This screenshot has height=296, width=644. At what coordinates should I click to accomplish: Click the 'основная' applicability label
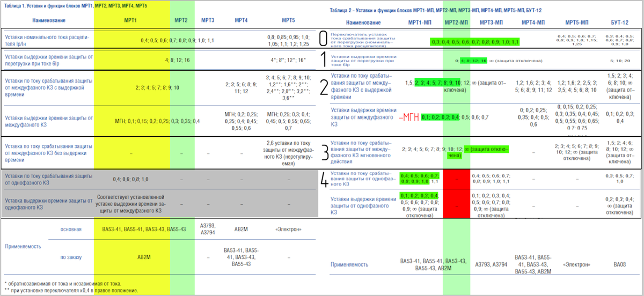71,229
